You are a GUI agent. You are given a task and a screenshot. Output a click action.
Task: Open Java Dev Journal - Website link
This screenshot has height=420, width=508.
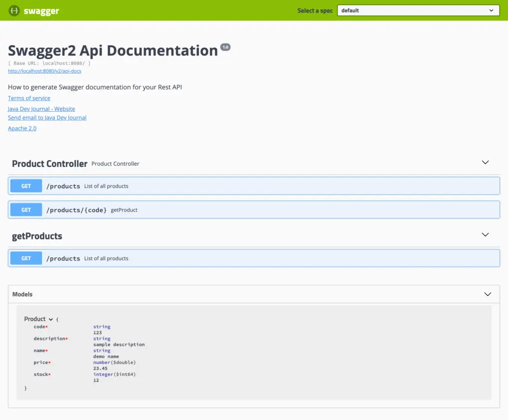41,109
